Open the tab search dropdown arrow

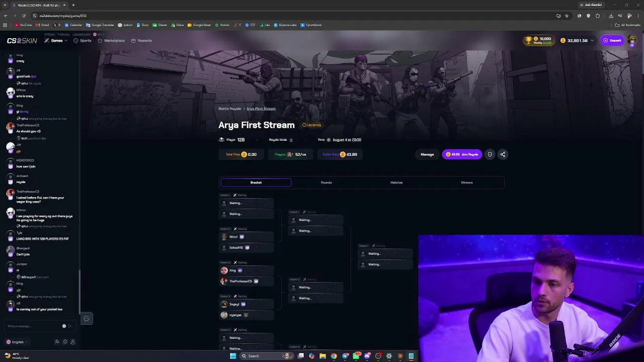(5, 5)
